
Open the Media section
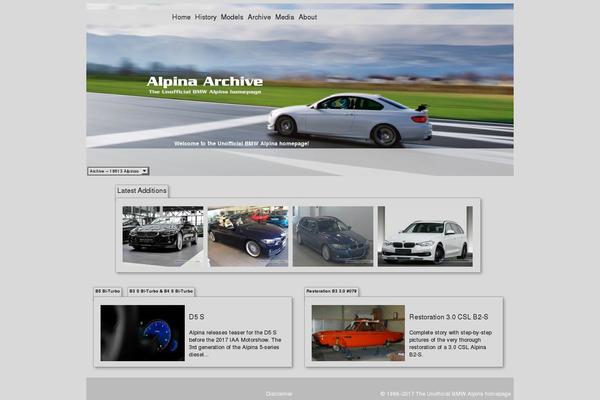pos(284,17)
